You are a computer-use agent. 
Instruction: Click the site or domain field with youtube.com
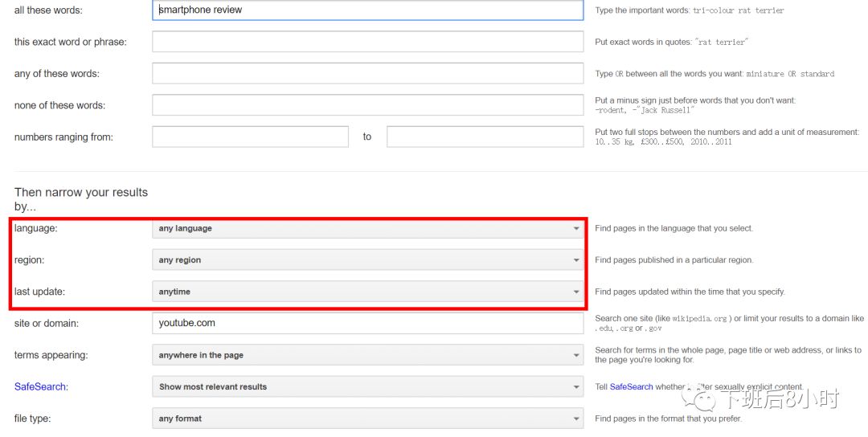click(x=367, y=323)
